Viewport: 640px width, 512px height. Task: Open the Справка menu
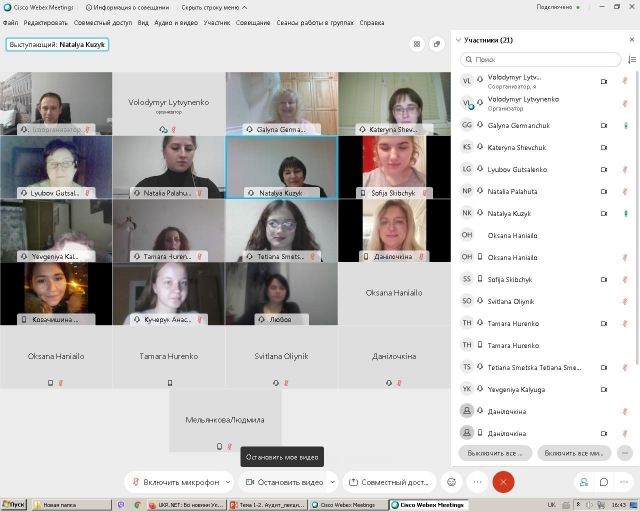[x=372, y=23]
